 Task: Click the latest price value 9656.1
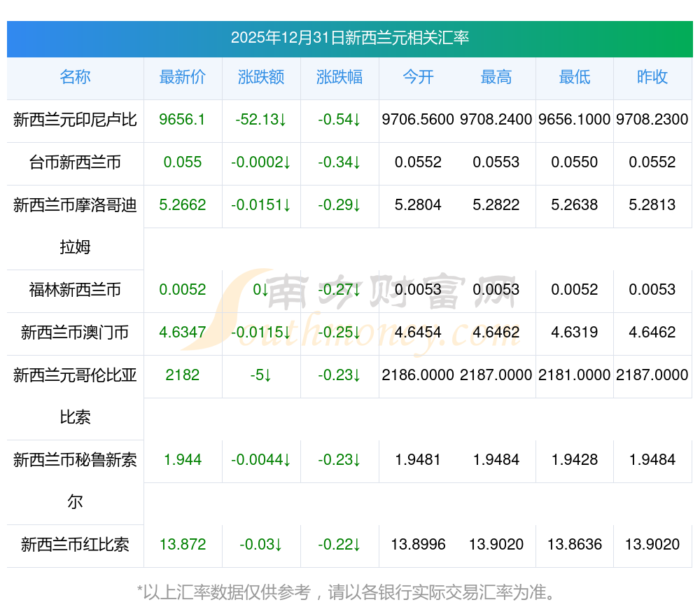pyautogui.click(x=182, y=120)
